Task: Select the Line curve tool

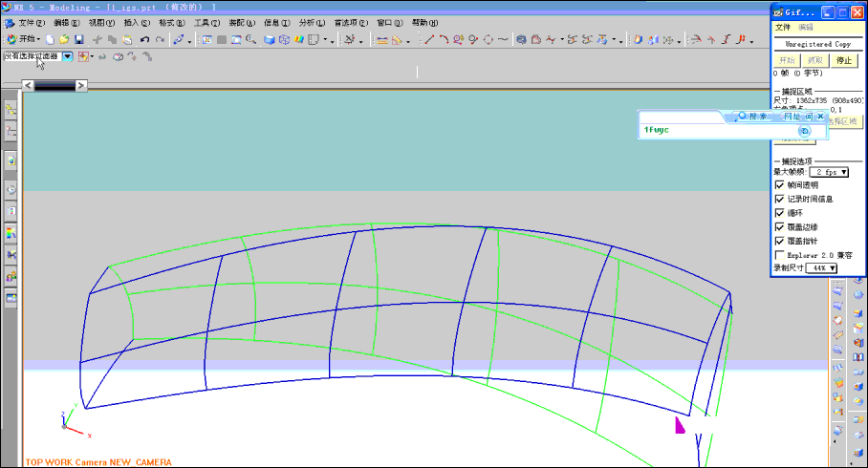Action: point(429,39)
